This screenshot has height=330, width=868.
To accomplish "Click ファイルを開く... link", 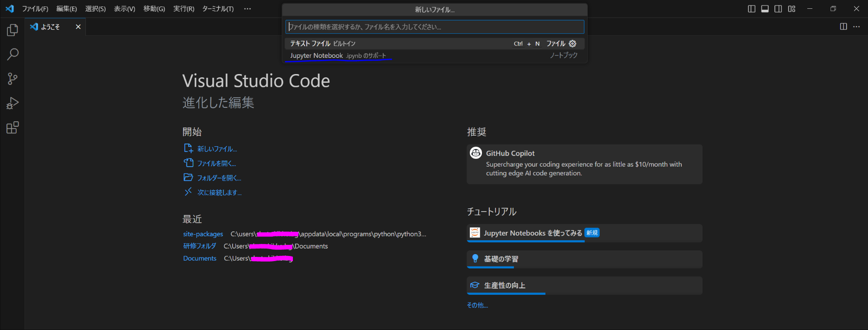I will (216, 163).
